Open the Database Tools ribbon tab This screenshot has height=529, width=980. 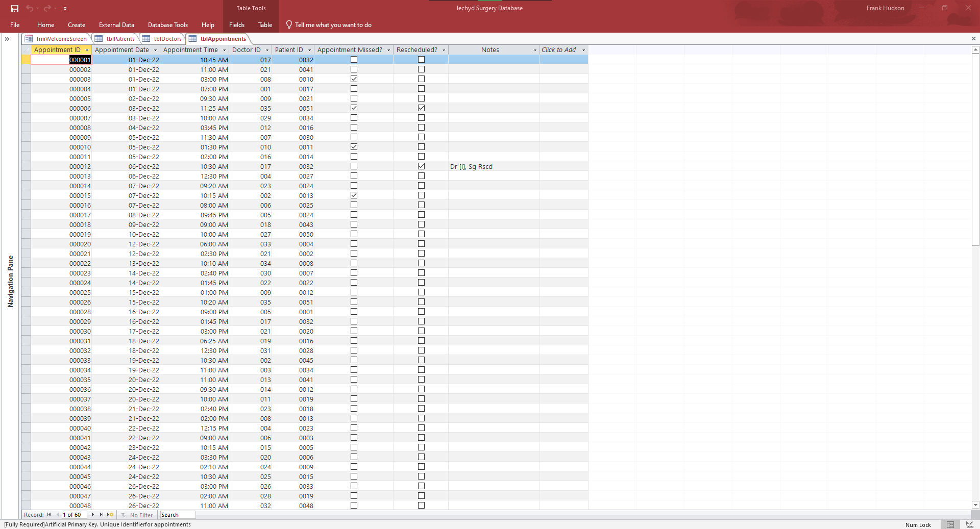click(x=167, y=24)
